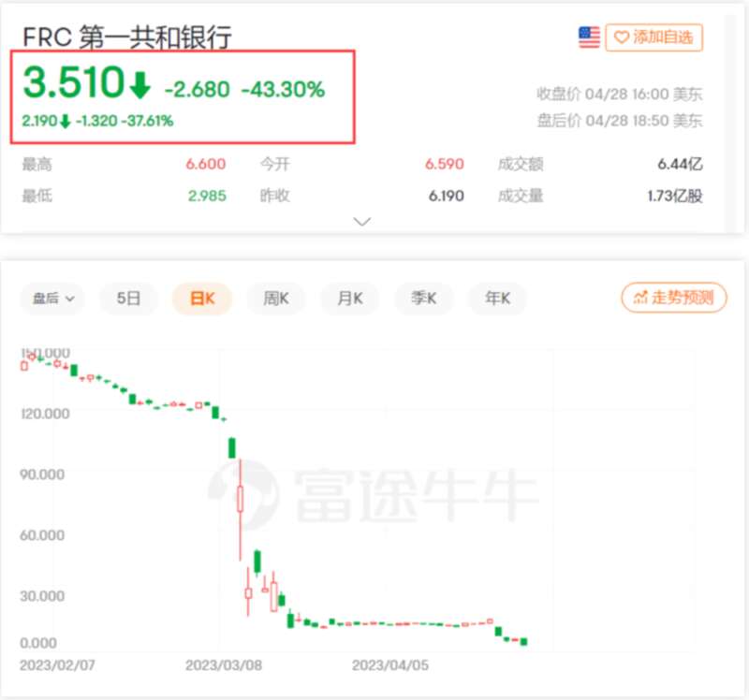Click the 今开 label
749x700 pixels.
(275, 165)
